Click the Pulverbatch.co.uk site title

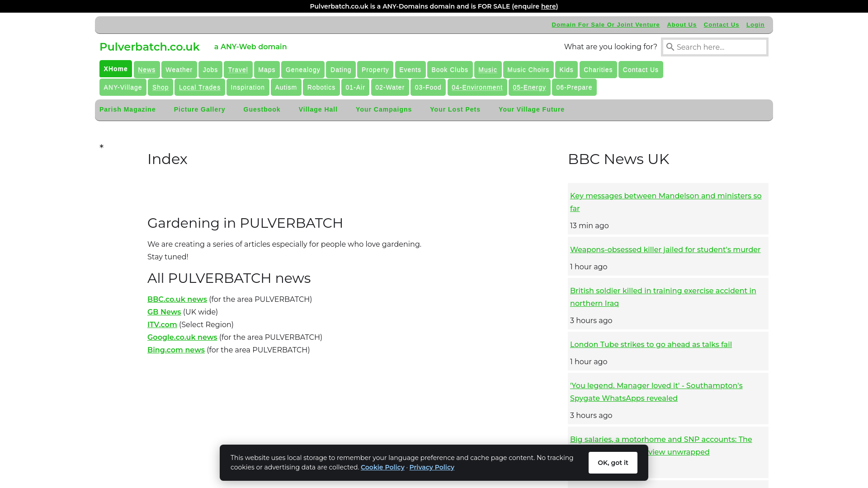point(150,47)
